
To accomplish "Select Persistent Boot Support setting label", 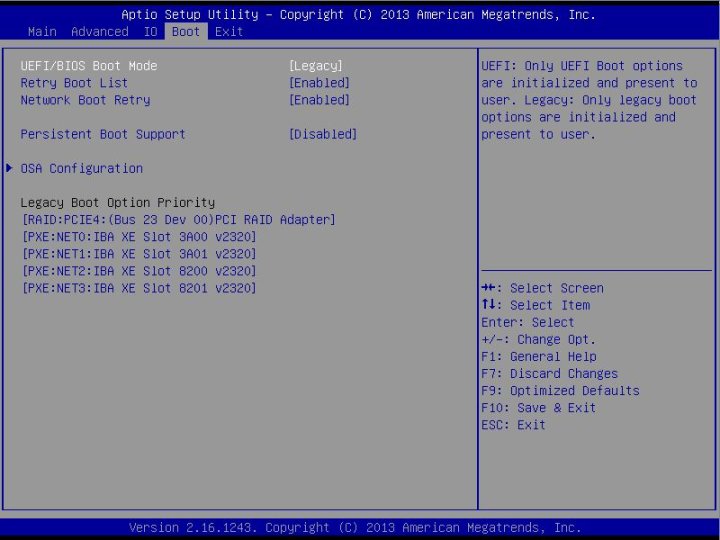I will click(103, 134).
